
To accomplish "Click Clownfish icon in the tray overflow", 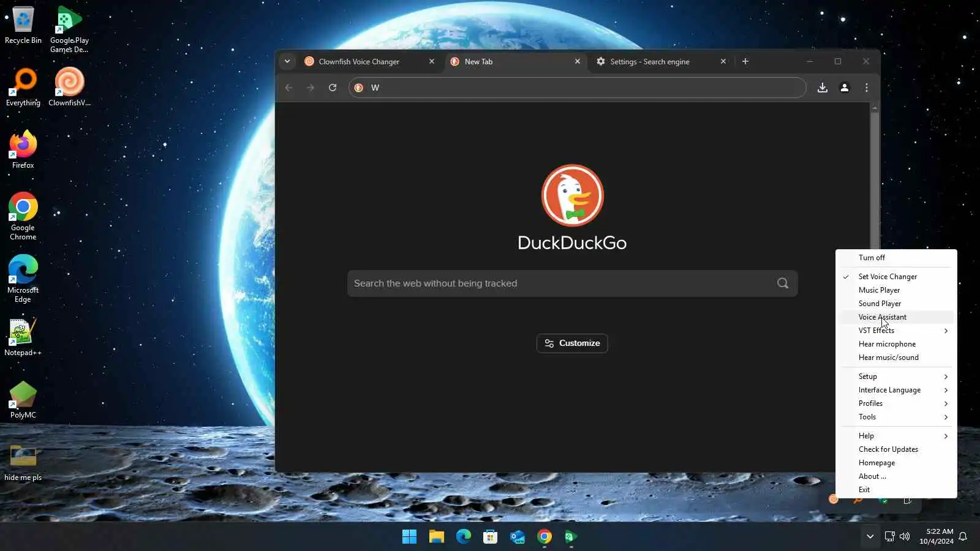I will (834, 500).
